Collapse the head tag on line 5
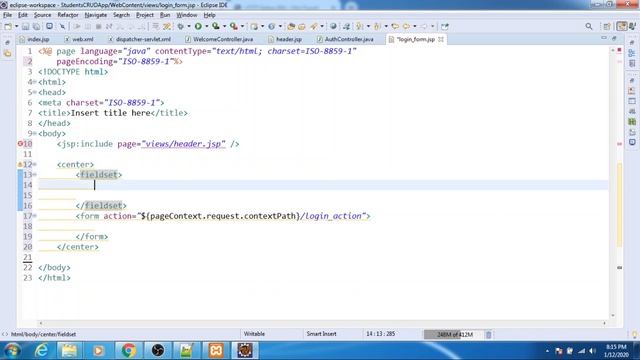Screen dimensions: 640x360 35,92
